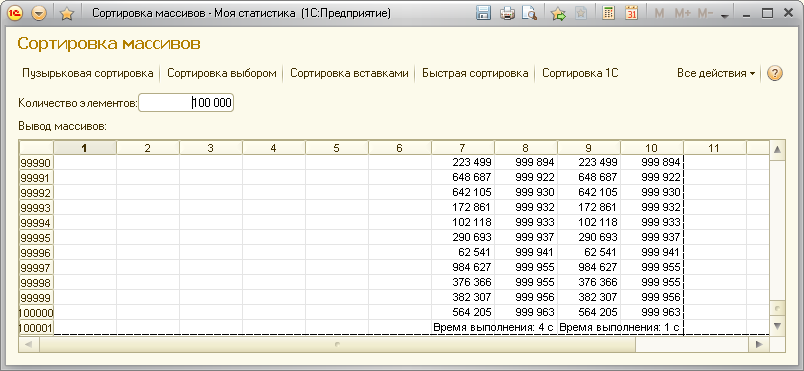This screenshot has width=804, height=371.
Task: Click cell 564 205 in column 7
Action: pyautogui.click(x=463, y=313)
